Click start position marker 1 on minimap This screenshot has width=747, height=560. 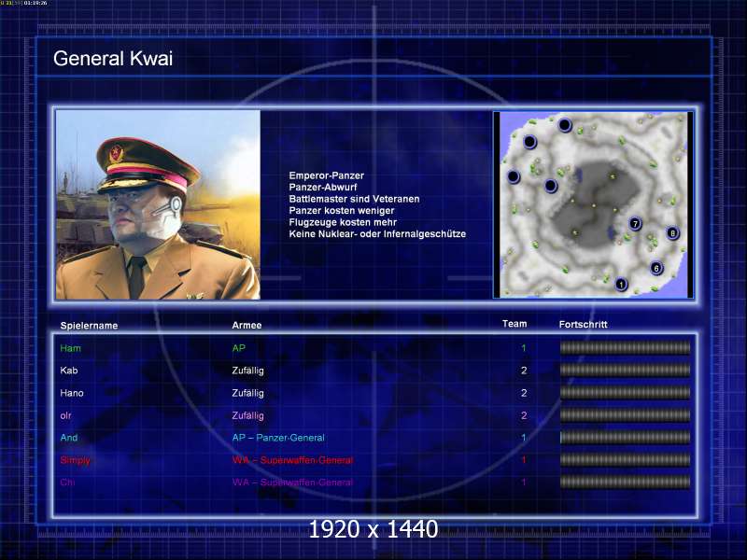[621, 285]
